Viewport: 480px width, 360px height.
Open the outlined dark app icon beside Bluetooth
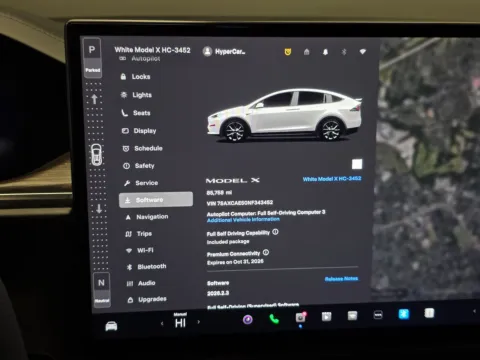tap(378, 315)
